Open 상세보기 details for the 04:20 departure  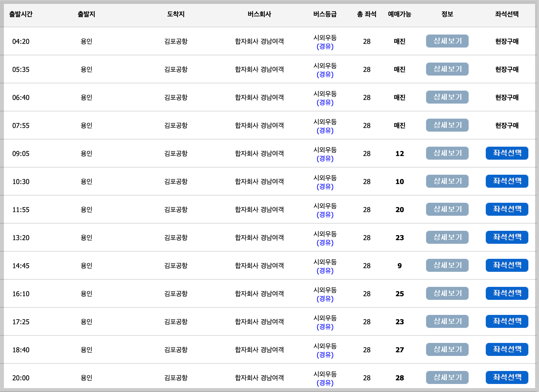click(447, 41)
